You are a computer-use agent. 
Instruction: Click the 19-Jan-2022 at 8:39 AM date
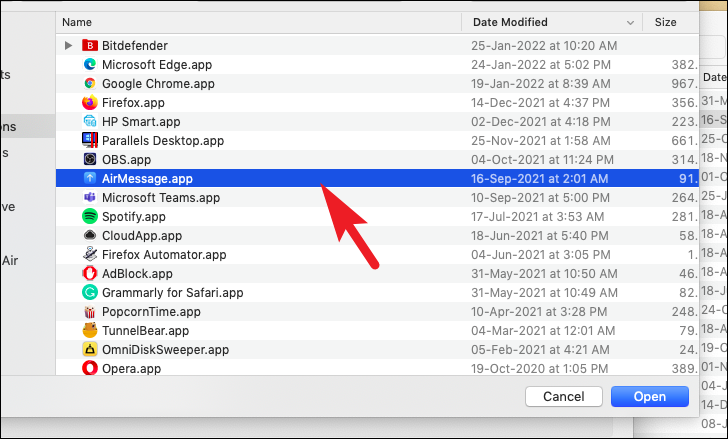(541, 84)
